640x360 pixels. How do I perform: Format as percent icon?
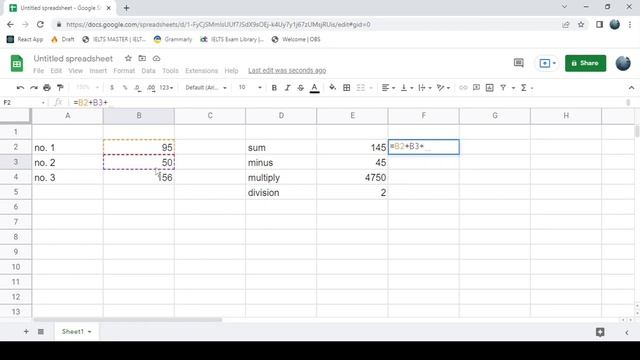[125, 88]
